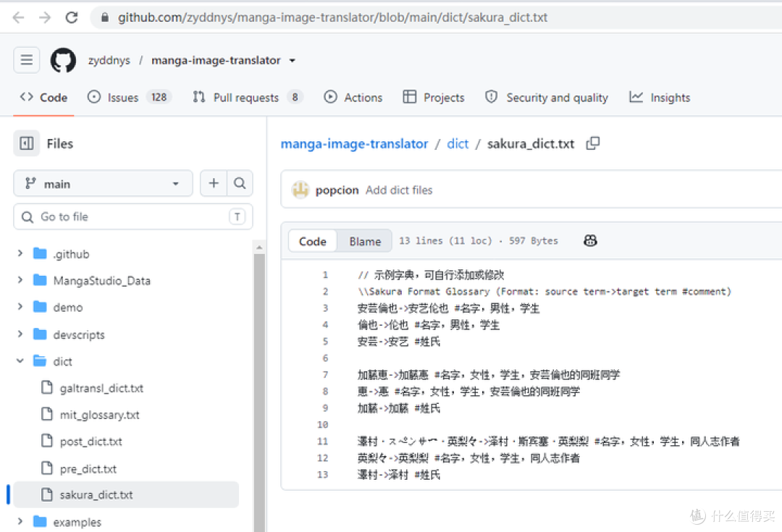
Task: Go forward using the browser forward arrow
Action: (x=45, y=17)
